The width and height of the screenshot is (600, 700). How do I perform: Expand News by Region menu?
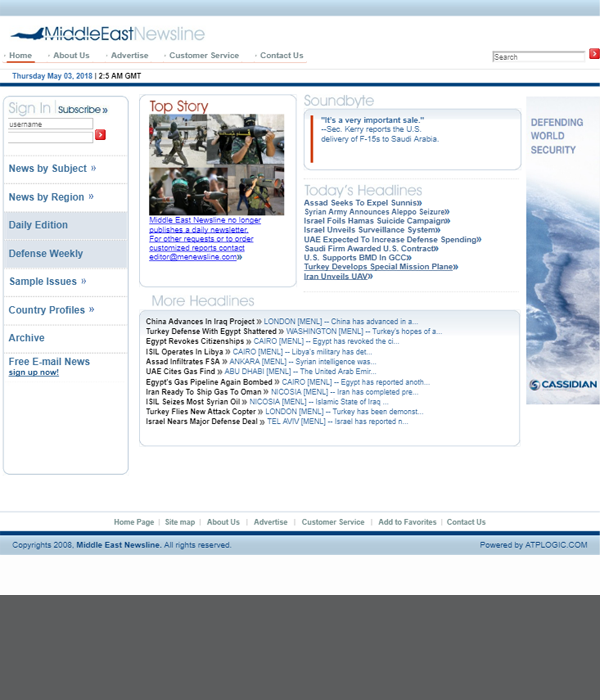[51, 197]
